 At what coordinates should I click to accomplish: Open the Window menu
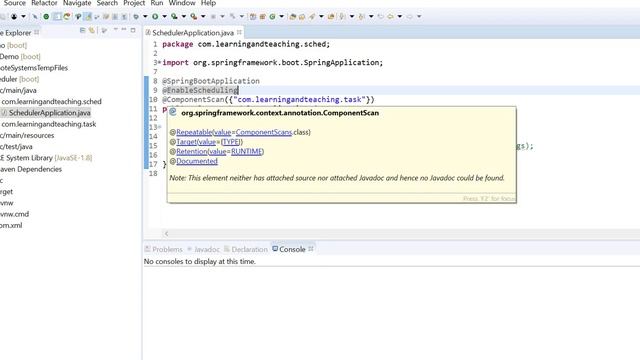tap(182, 3)
